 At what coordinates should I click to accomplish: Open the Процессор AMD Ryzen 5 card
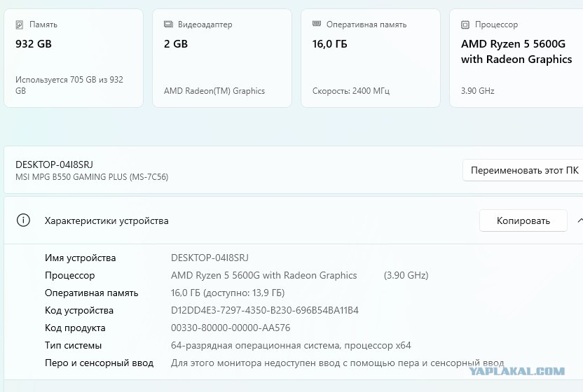point(516,58)
